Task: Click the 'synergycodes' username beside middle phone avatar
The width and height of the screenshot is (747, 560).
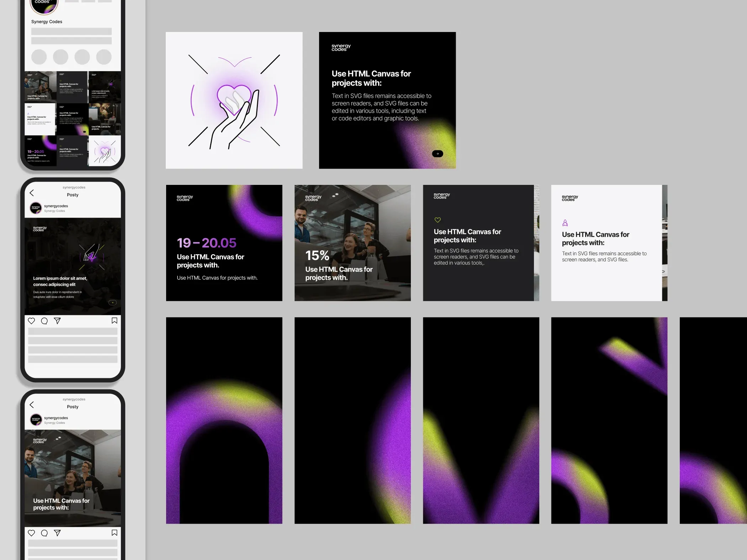Action: 56,206
